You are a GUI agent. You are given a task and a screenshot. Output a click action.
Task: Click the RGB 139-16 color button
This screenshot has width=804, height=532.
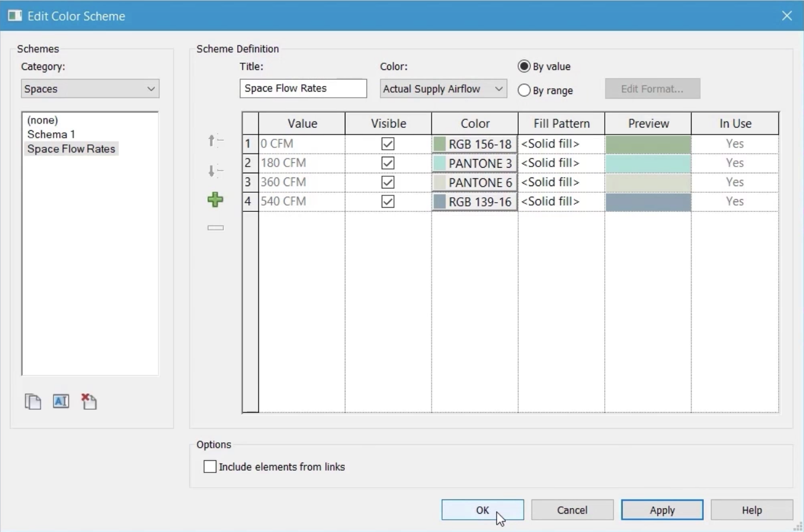coord(475,201)
